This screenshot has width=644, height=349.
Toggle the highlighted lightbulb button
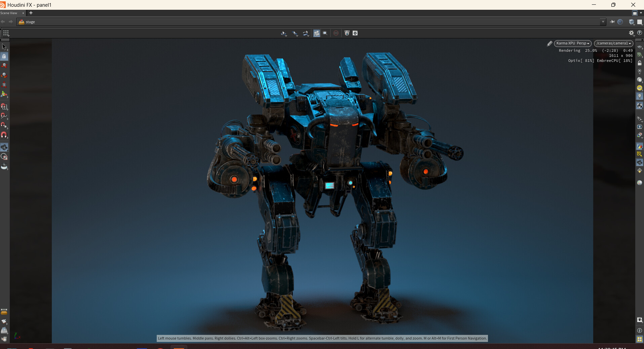(640, 96)
